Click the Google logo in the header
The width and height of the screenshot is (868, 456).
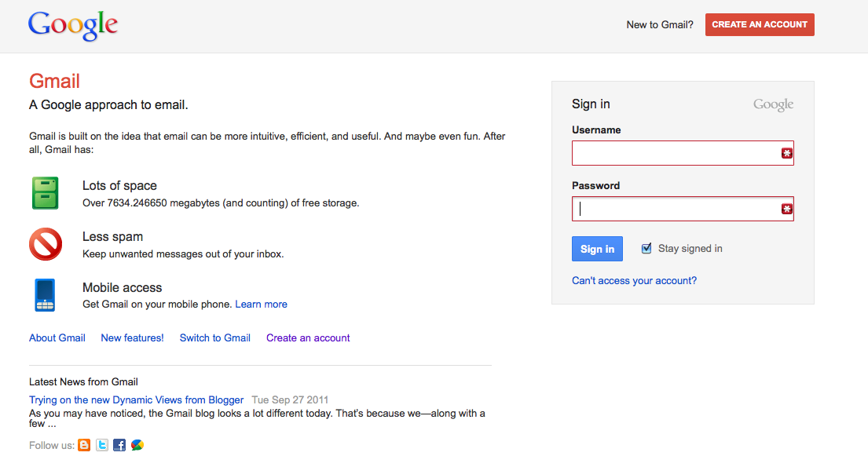tap(73, 25)
